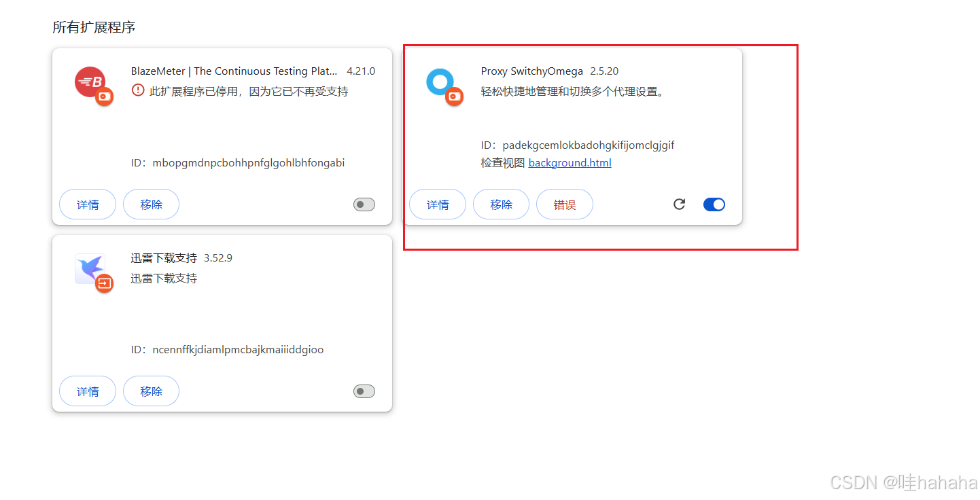
Task: Click the 轻松快捷地管理和切换多个代理设置 description
Action: (572, 91)
